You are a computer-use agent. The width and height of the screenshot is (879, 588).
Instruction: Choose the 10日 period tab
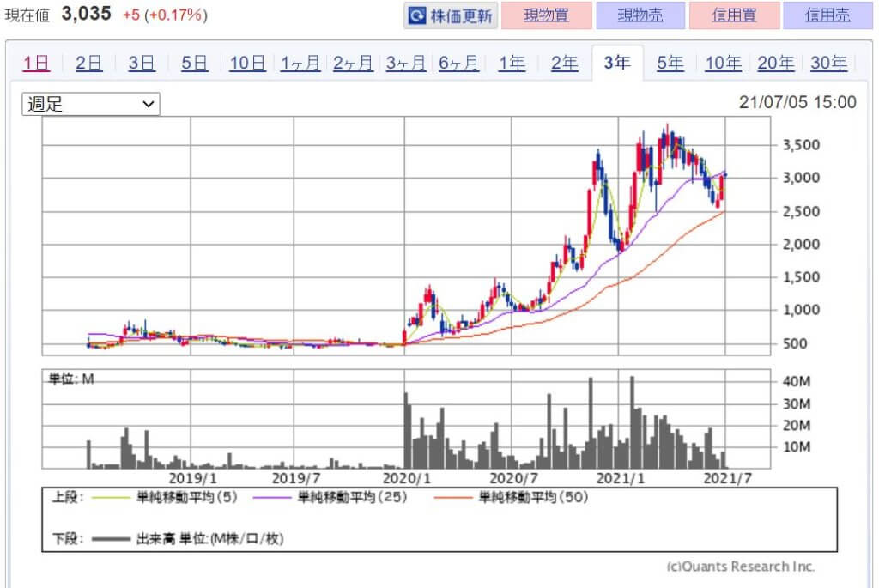point(247,63)
